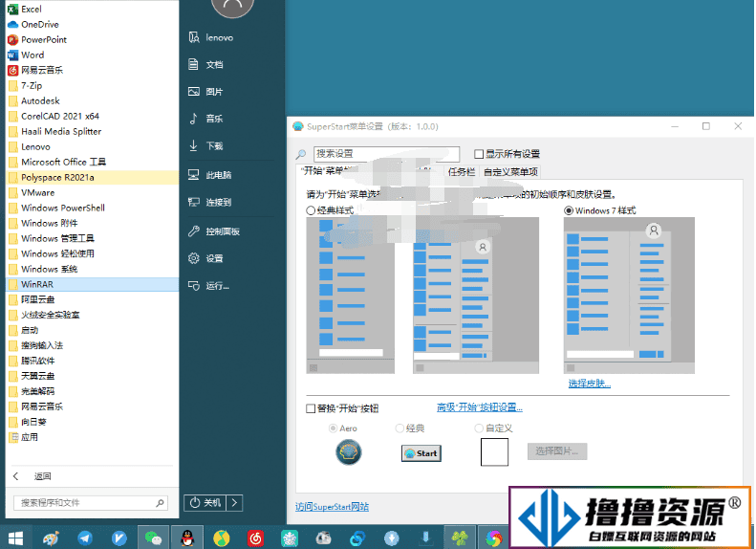Click the 关机 shutdown button
Screen dimensions: 756x549
[205, 503]
